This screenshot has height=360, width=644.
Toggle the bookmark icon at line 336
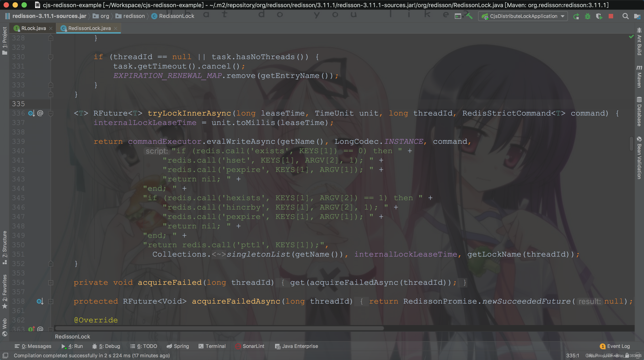[x=50, y=113]
